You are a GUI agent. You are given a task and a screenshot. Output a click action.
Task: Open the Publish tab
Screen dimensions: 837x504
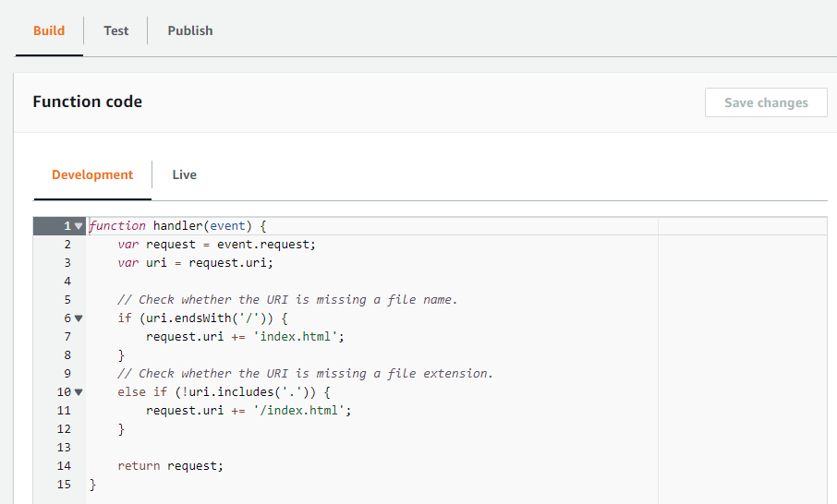(x=190, y=31)
